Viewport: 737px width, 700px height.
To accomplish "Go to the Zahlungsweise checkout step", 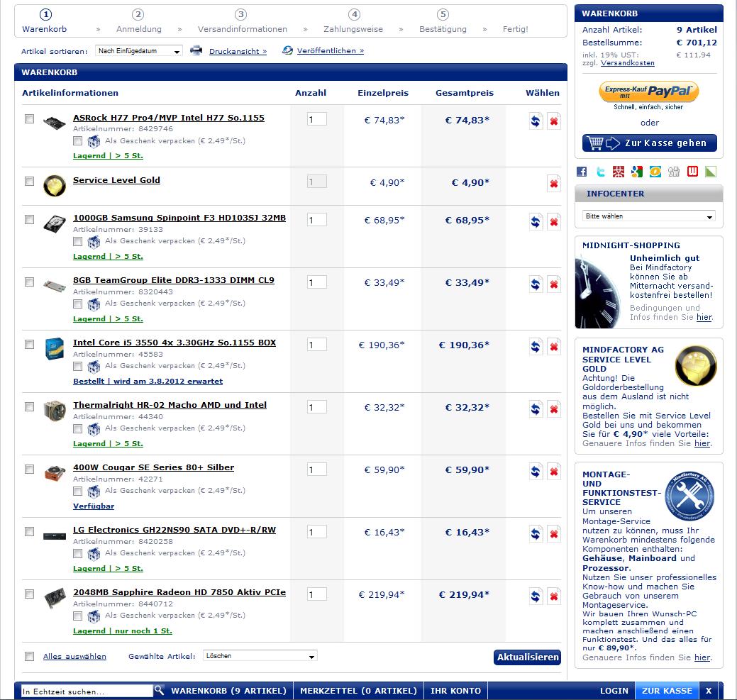I will pos(353,21).
